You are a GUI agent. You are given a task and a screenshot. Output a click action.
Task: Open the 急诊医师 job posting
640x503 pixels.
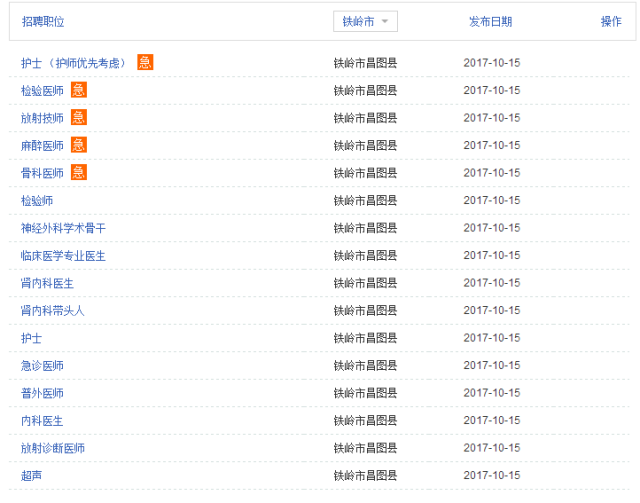(42, 366)
